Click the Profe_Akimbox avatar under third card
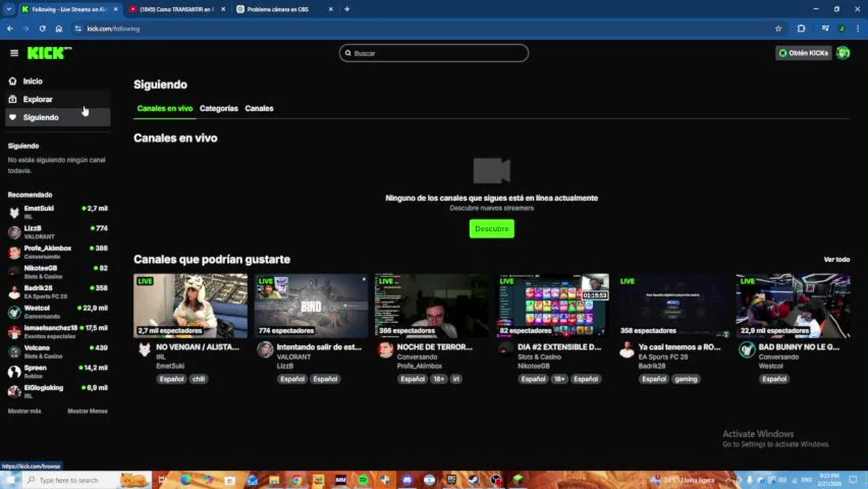This screenshot has width=868, height=489. [386, 350]
